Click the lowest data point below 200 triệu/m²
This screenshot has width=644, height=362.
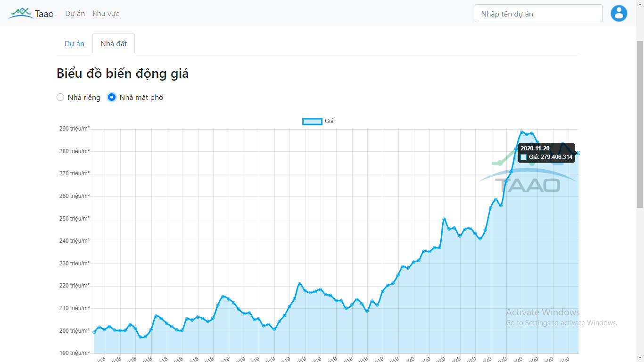[x=140, y=337]
